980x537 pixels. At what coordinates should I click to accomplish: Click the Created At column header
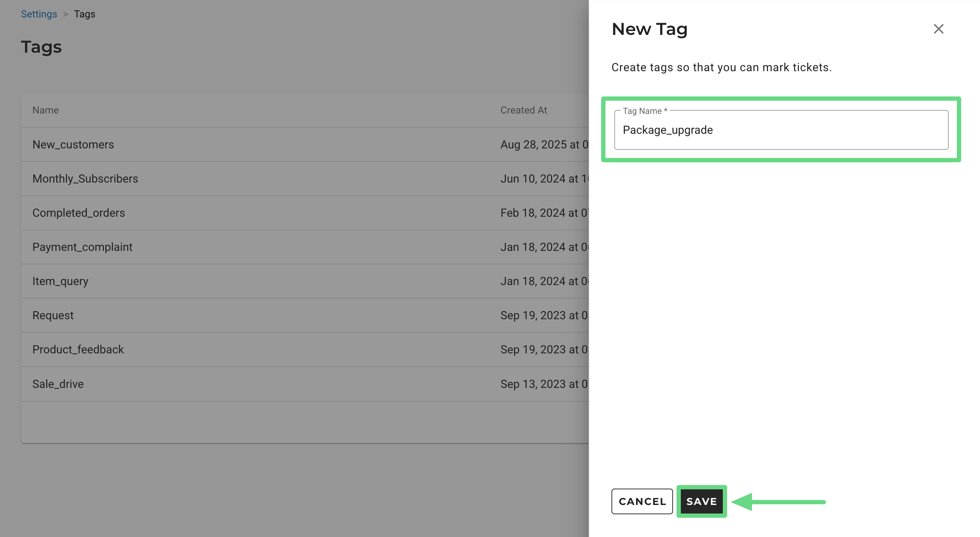point(524,110)
